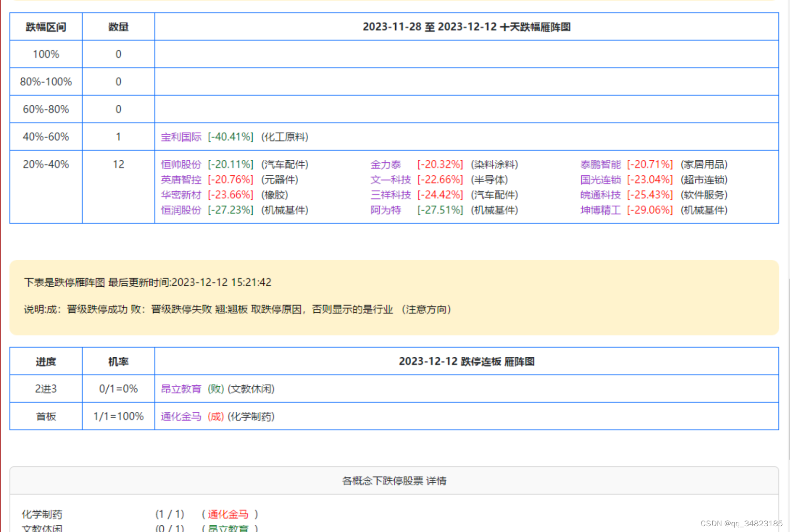
Task: Open the 阿为特 stock link
Action: [386, 210]
